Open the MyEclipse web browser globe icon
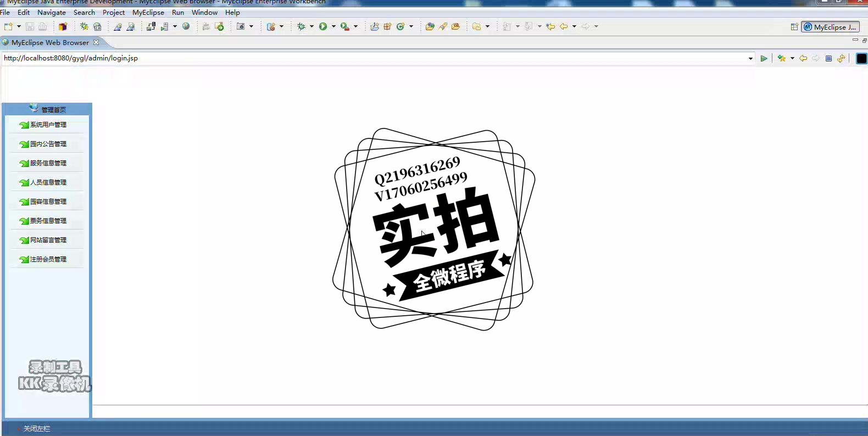 (x=186, y=26)
